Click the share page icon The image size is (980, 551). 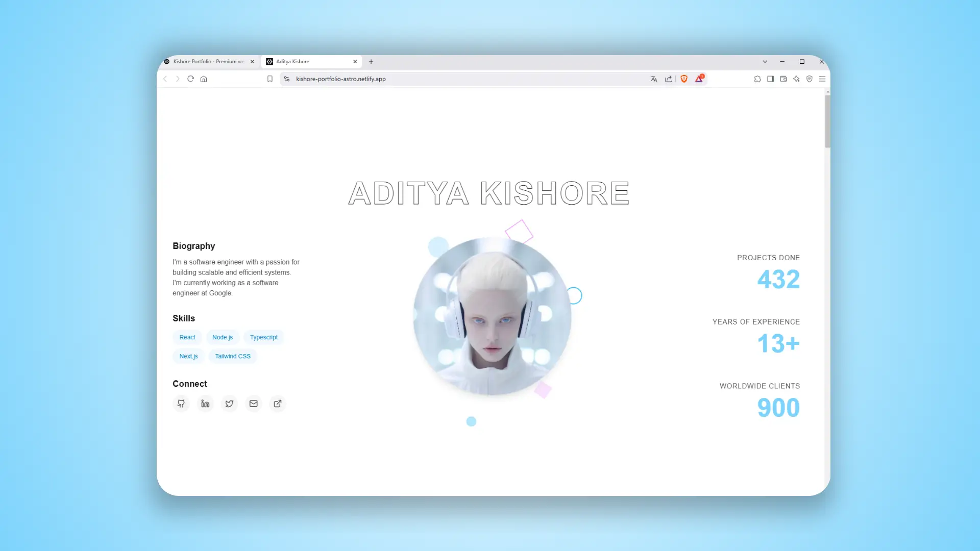pos(669,79)
